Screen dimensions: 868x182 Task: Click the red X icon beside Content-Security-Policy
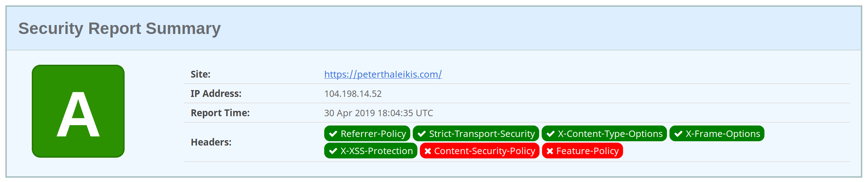tap(428, 151)
